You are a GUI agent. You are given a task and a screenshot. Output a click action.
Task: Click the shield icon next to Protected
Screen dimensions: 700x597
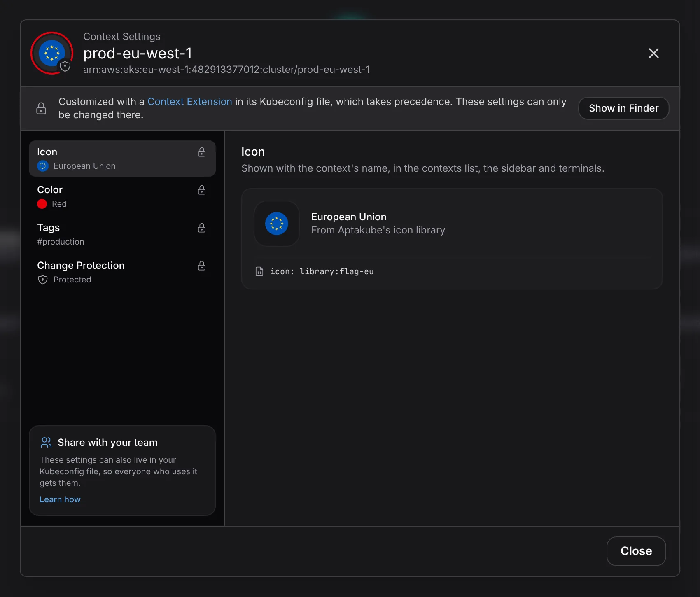[43, 280]
